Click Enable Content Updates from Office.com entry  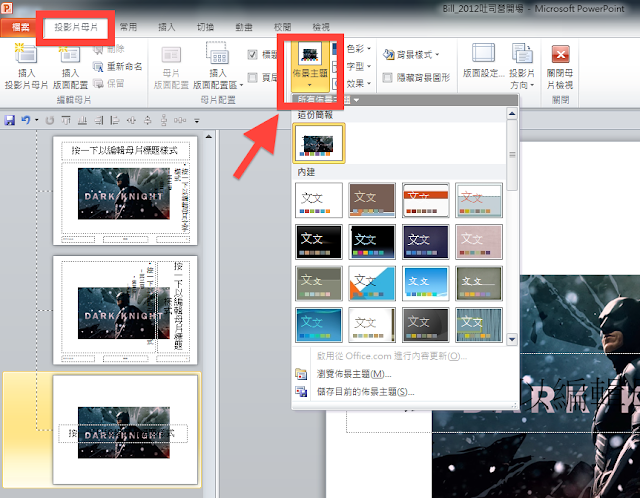(392, 356)
